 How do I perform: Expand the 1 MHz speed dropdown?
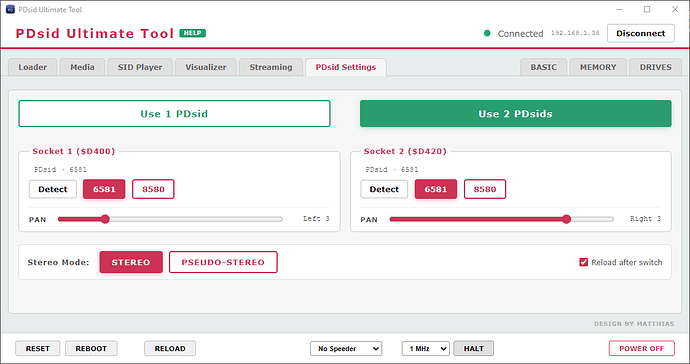(426, 349)
